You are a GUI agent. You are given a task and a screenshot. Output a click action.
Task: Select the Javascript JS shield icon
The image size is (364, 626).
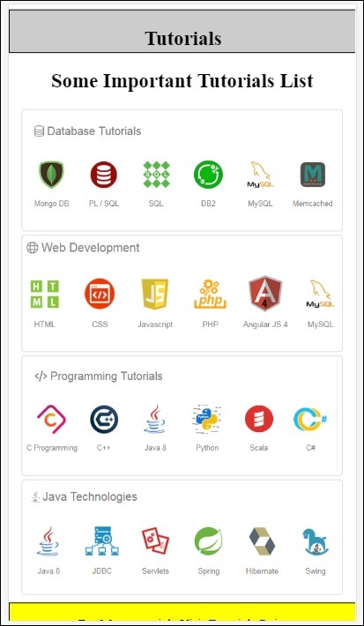155,294
